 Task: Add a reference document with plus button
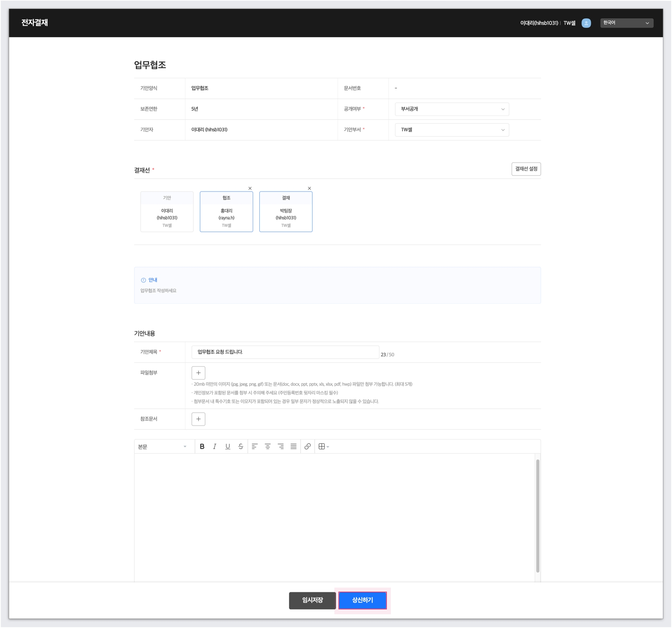198,419
